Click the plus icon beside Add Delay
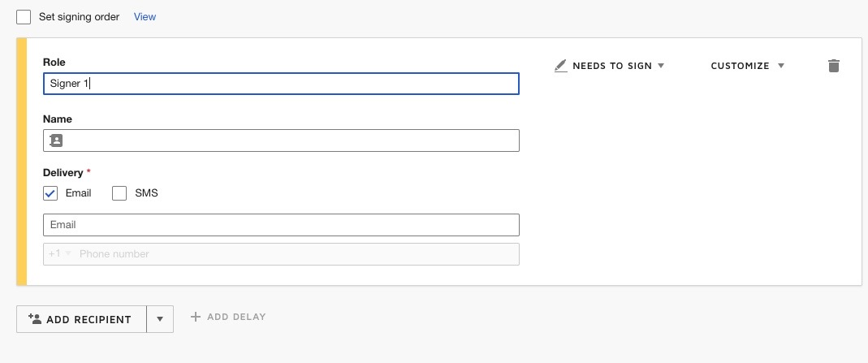 point(195,317)
